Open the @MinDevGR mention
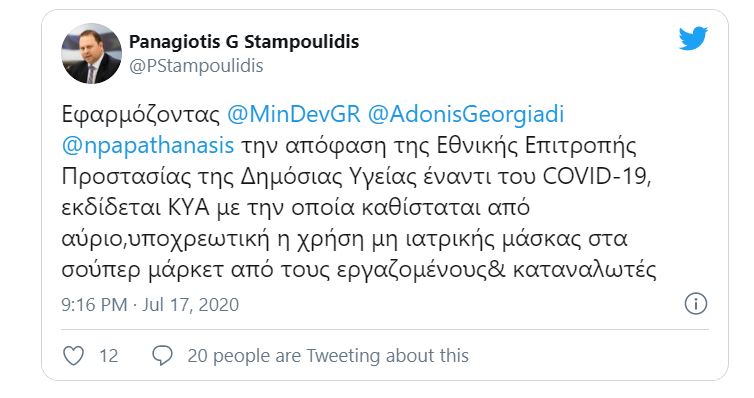The width and height of the screenshot is (754, 398). click(x=293, y=114)
